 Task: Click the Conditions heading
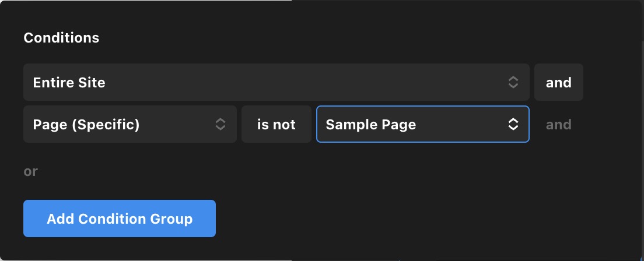pyautogui.click(x=61, y=38)
